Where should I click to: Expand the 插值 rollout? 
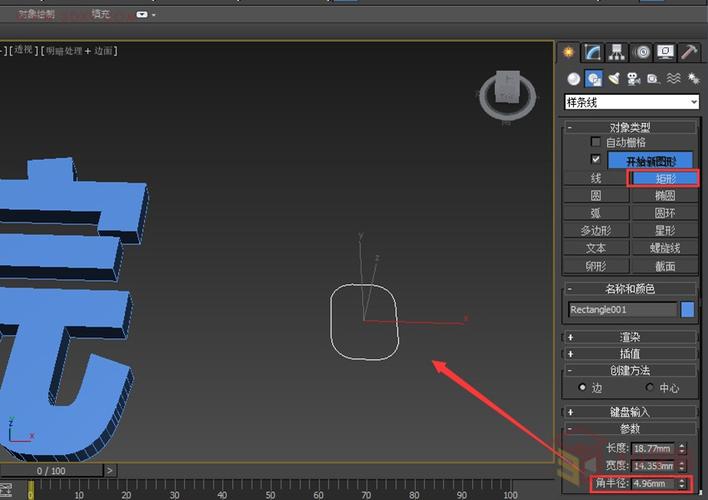(x=629, y=354)
